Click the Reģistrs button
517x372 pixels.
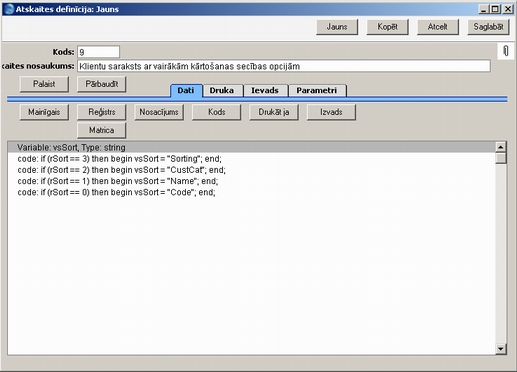pyautogui.click(x=102, y=112)
